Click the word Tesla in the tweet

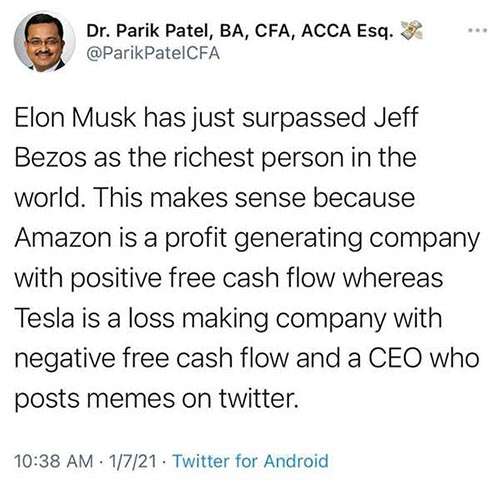[x=44, y=318]
